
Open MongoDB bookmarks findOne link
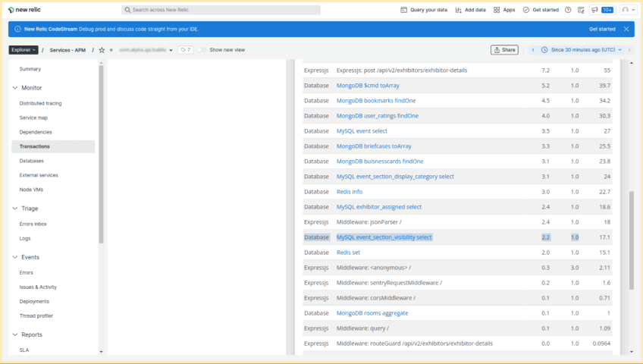[x=376, y=100]
